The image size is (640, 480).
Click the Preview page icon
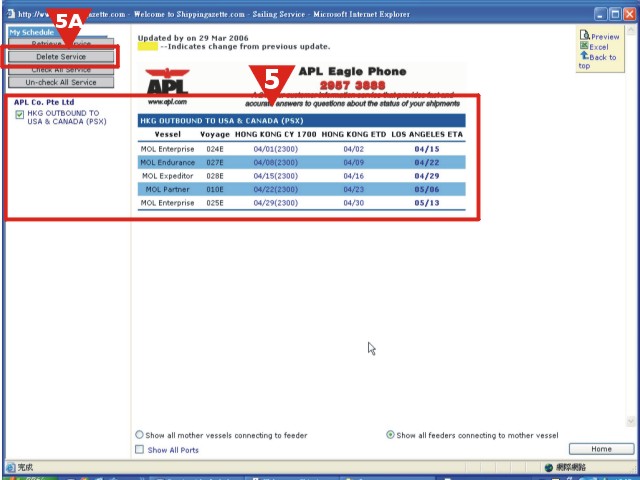[x=584, y=35]
